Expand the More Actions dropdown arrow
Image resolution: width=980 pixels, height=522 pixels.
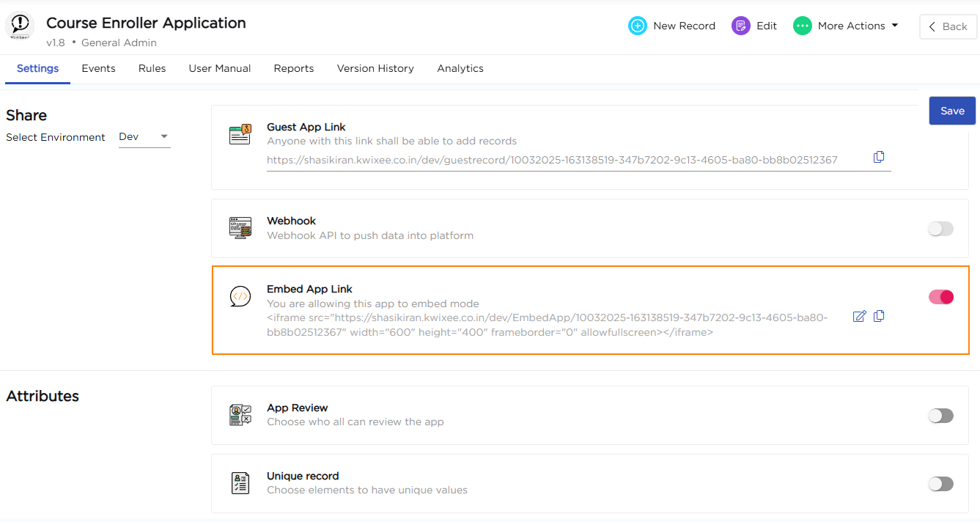894,26
